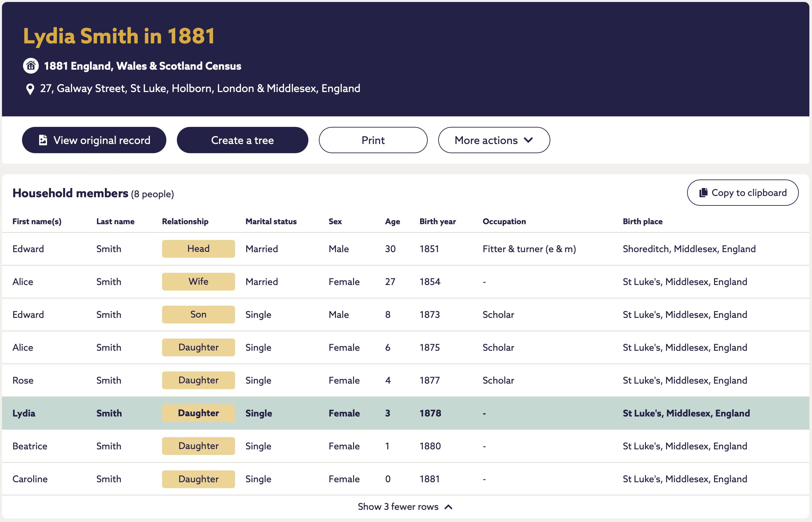Click the upward chevron beside Show 3 fewer rows
Image resolution: width=812 pixels, height=522 pixels.
[x=448, y=507]
